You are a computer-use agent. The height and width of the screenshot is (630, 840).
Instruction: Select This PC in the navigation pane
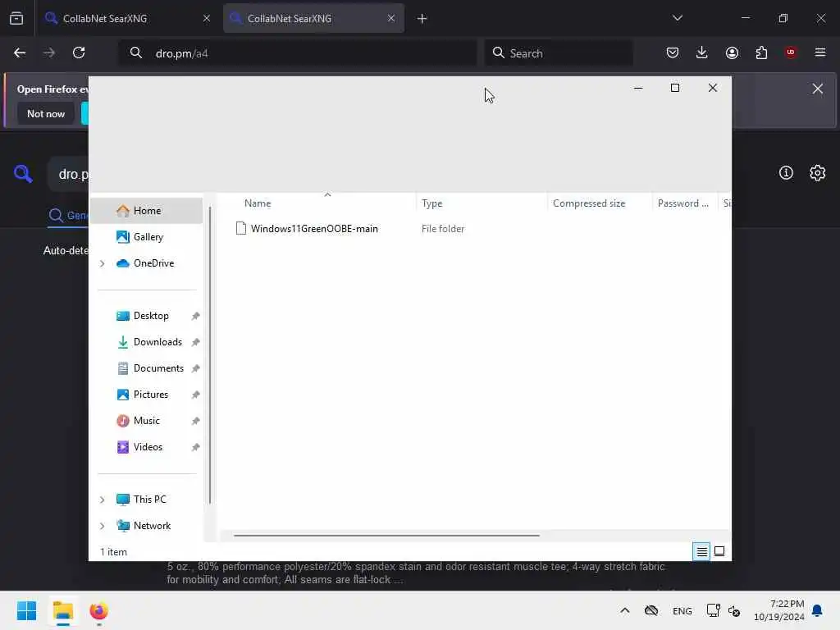coord(149,500)
